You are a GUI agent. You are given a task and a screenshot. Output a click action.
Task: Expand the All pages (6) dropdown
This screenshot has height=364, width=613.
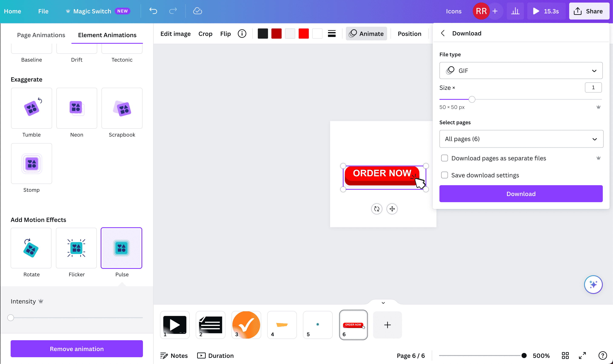(521, 139)
